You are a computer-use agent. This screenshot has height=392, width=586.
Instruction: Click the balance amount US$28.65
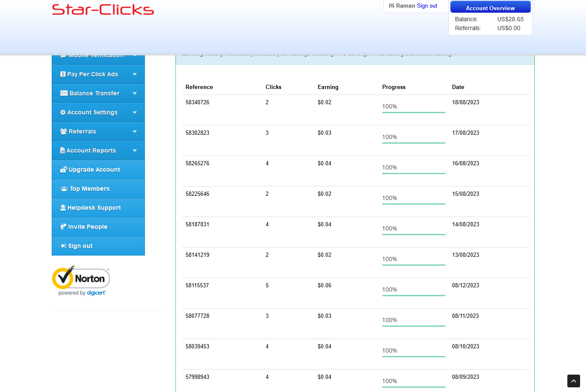click(x=511, y=19)
